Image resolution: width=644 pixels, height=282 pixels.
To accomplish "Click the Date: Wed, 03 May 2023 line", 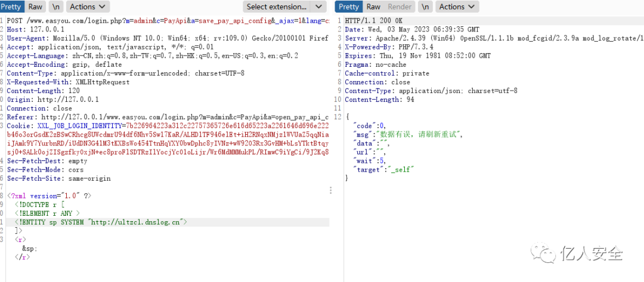I will pos(412,29).
